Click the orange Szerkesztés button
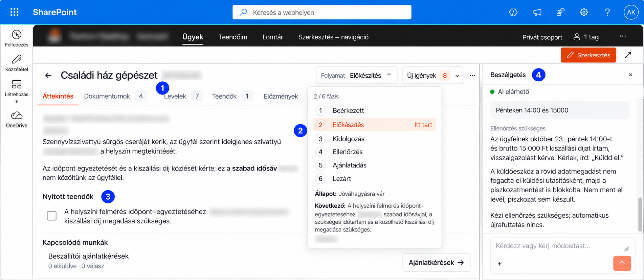The height and width of the screenshot is (280, 644). tap(588, 55)
